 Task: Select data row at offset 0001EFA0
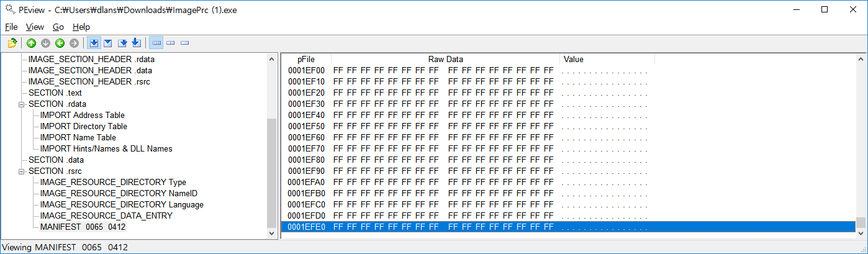pyautogui.click(x=568, y=182)
